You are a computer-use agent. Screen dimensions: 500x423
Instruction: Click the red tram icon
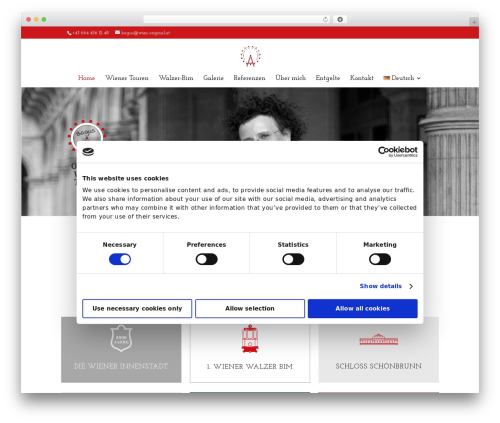coord(250,338)
